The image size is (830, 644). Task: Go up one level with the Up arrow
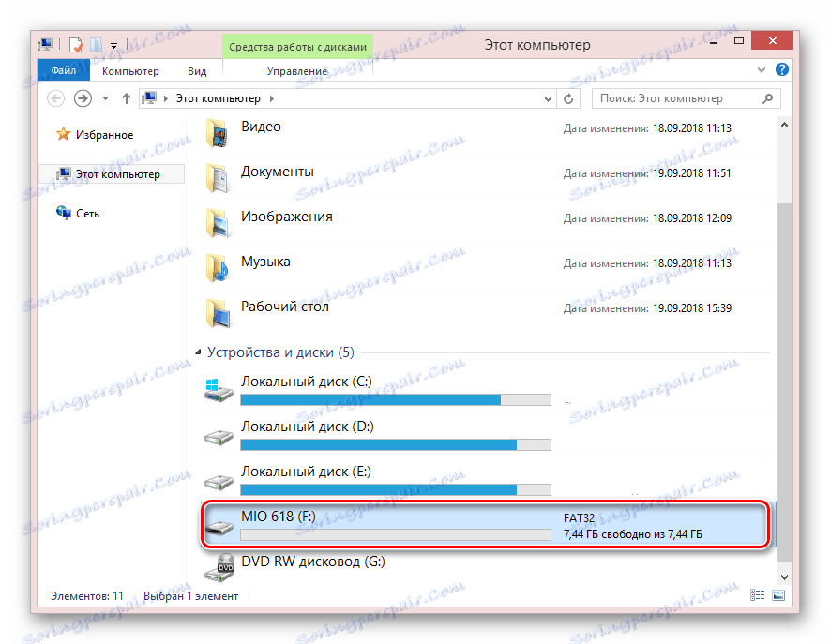(126, 98)
